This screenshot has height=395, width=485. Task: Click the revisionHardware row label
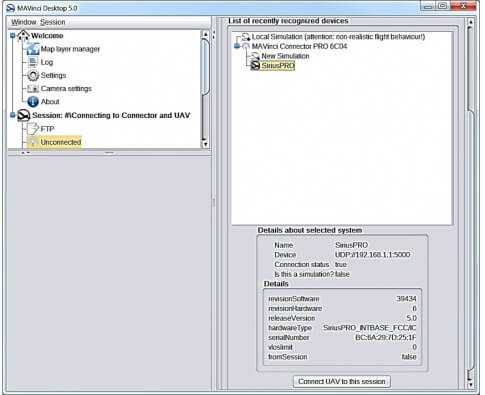[295, 308]
